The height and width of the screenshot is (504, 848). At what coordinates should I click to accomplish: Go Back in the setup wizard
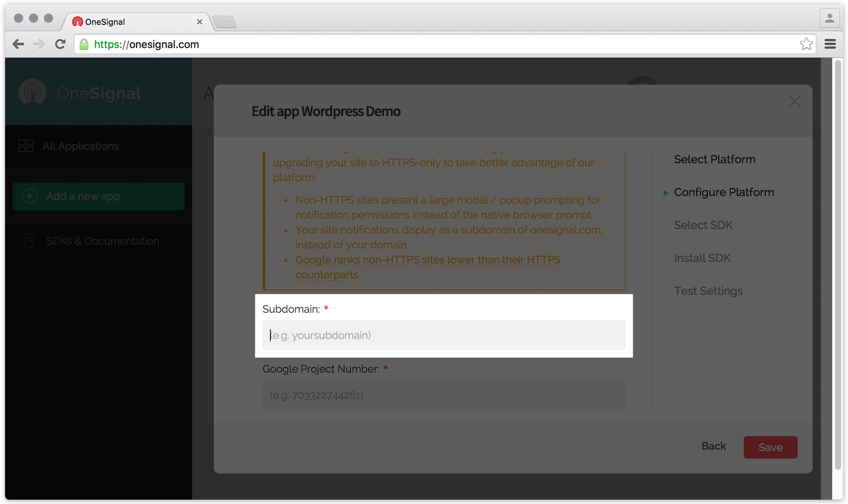pos(714,446)
